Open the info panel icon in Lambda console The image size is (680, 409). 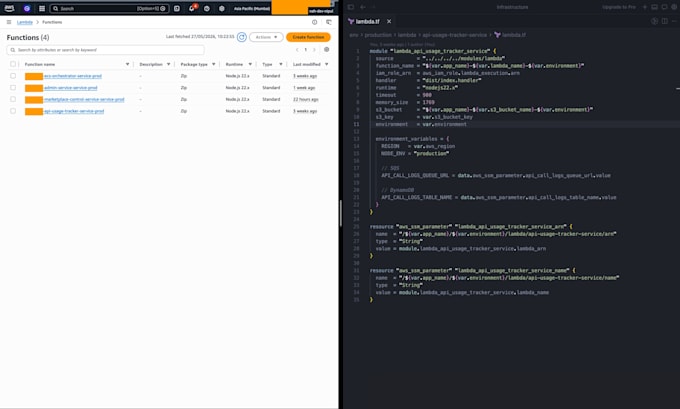(x=314, y=22)
